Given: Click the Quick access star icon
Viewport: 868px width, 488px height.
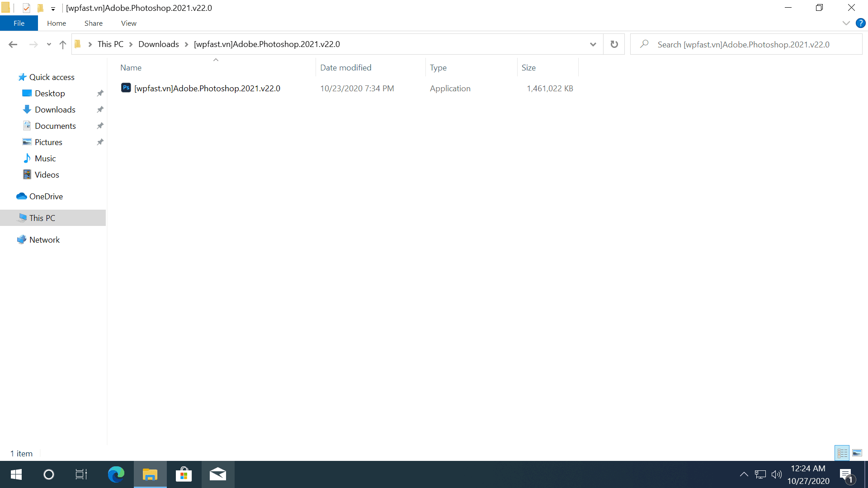Looking at the screenshot, I should click(x=22, y=77).
